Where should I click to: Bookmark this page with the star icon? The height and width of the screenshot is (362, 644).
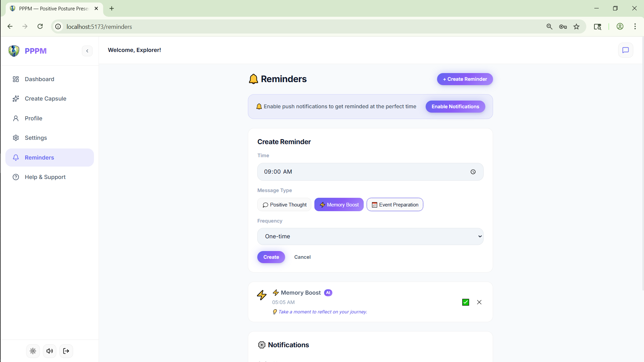(576, 27)
